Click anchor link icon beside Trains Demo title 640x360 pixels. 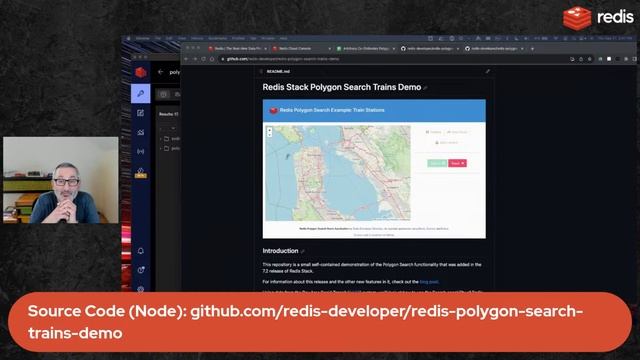pos(425,88)
